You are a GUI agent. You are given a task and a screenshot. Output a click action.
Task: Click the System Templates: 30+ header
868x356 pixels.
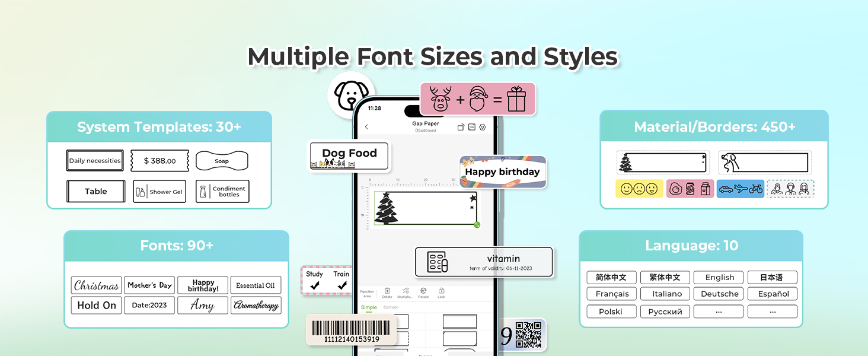[159, 127]
